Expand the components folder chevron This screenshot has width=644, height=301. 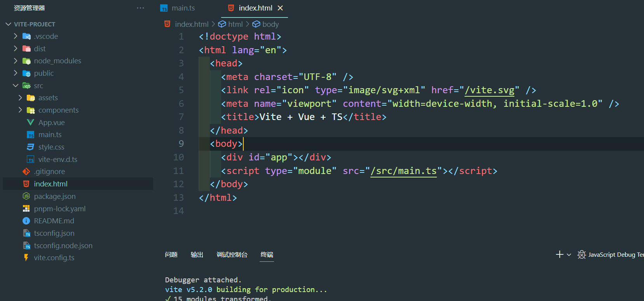[x=20, y=110]
